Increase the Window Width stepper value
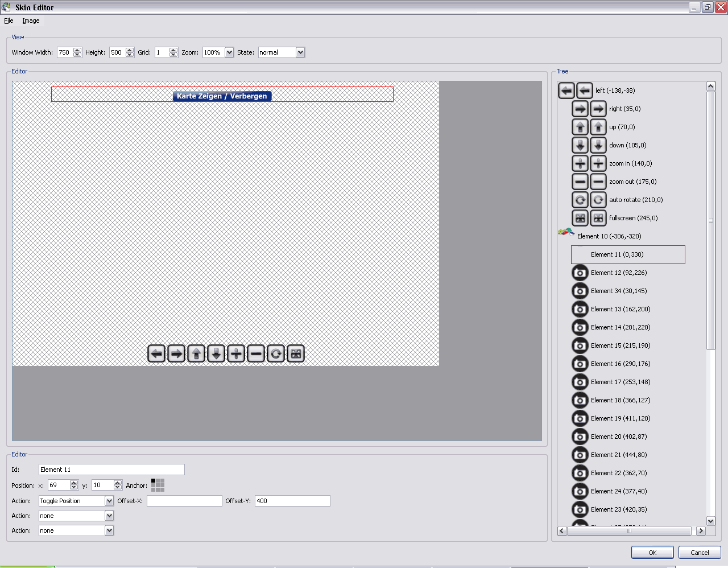 (77, 50)
